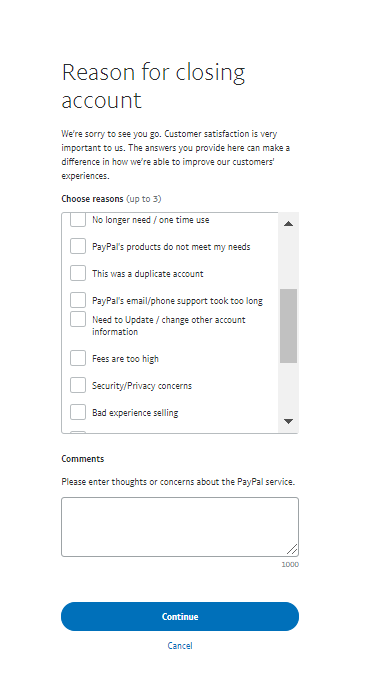
Task: Click the reasons list scrollbar thumb
Action: tap(288, 325)
